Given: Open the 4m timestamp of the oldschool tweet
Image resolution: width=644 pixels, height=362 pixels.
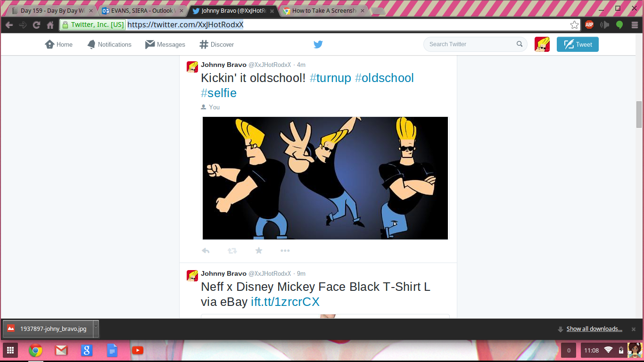Looking at the screenshot, I should (301, 65).
